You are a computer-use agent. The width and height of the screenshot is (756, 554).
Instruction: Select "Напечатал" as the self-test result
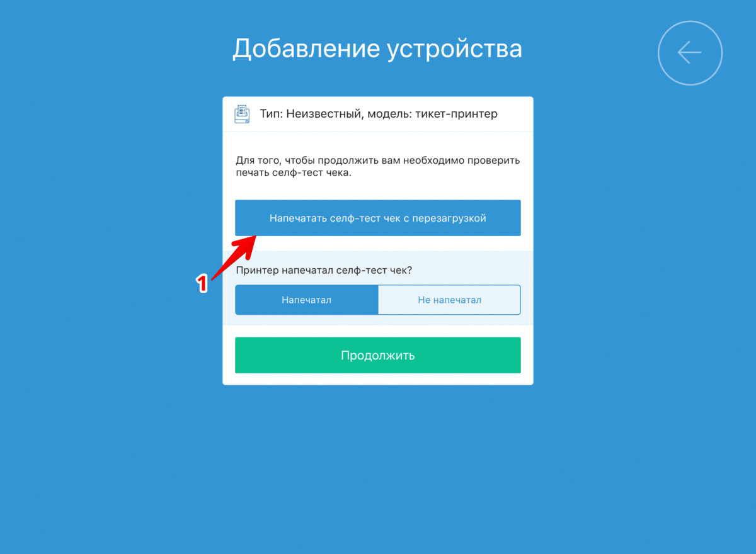click(x=307, y=300)
